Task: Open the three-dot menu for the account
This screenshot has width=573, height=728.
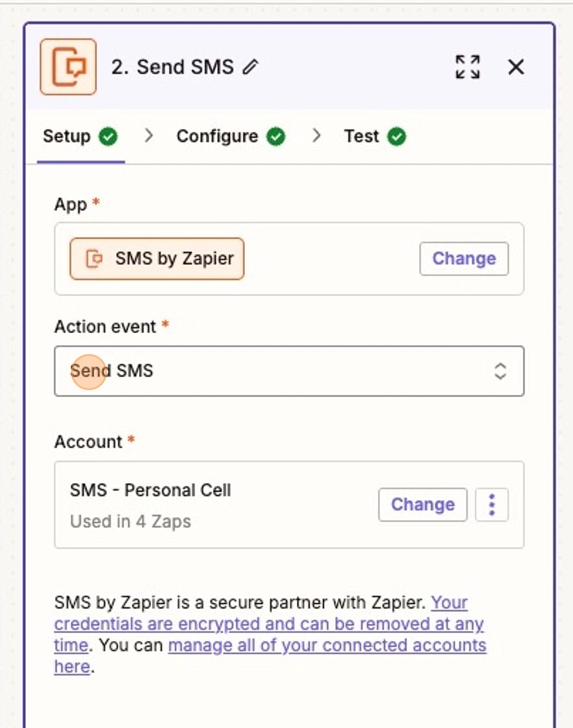Action: click(492, 505)
